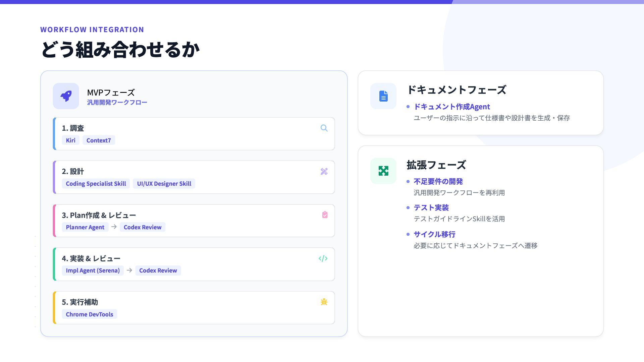Click the green expand arrows icon for 拡張フェーズ

point(383,171)
